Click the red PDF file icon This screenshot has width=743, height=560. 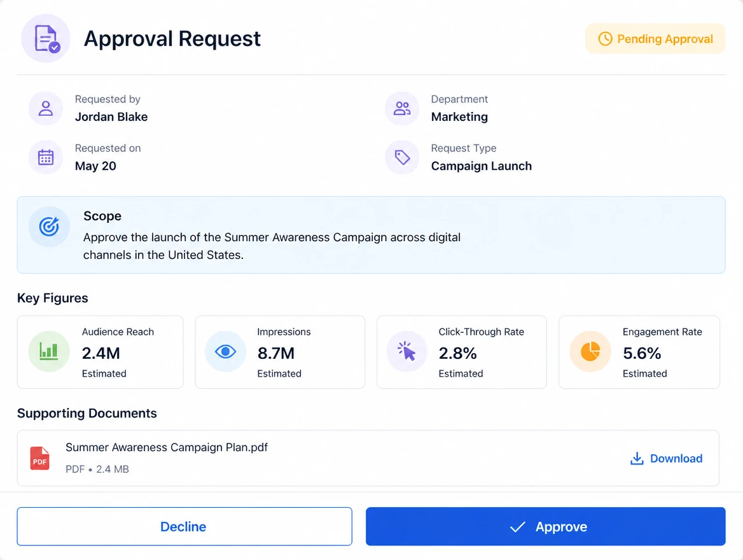coord(40,458)
